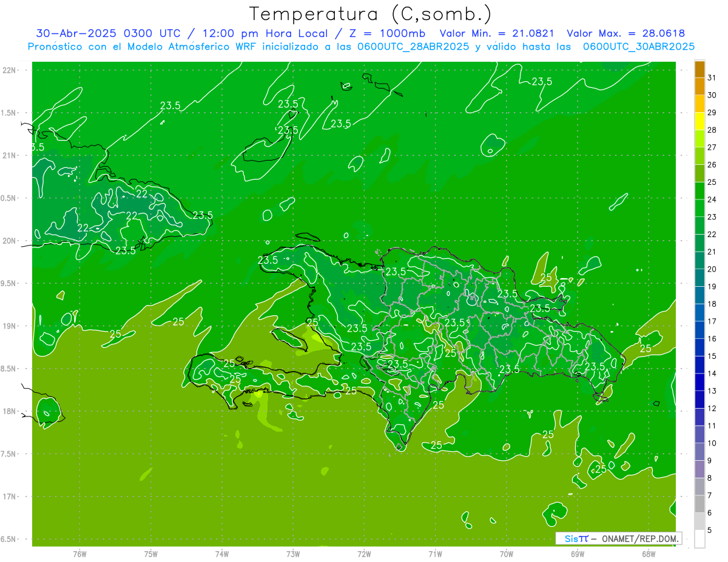
Task: Click the color scale label "30"
Action: click(x=712, y=95)
